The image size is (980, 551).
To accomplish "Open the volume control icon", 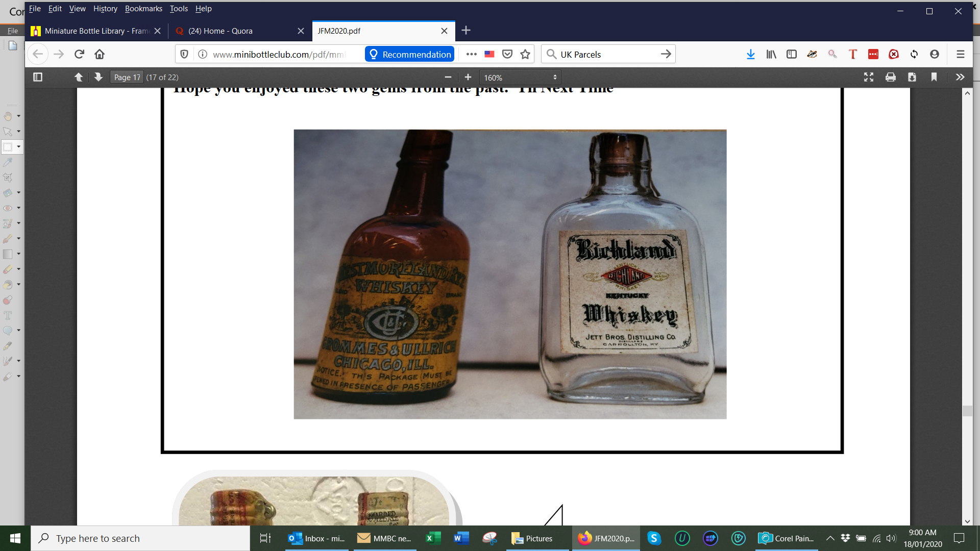I will [x=891, y=538].
